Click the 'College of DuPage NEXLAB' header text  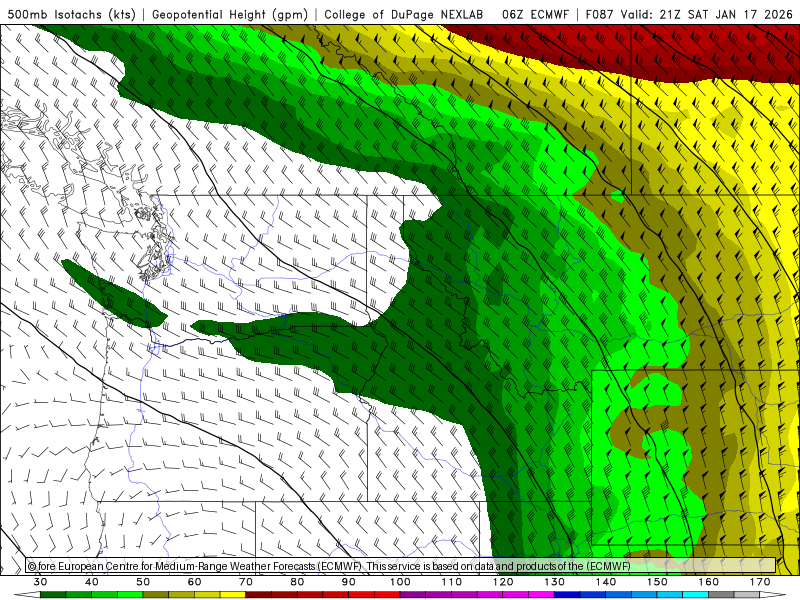pyautogui.click(x=404, y=14)
